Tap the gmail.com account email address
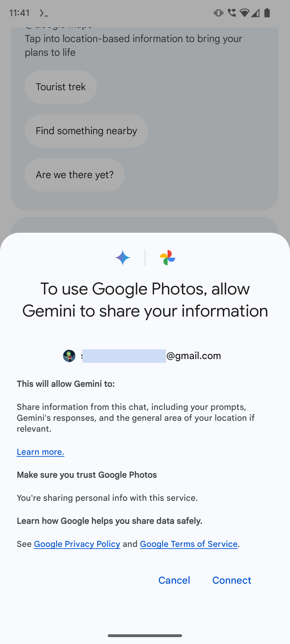290x644 pixels. click(151, 356)
